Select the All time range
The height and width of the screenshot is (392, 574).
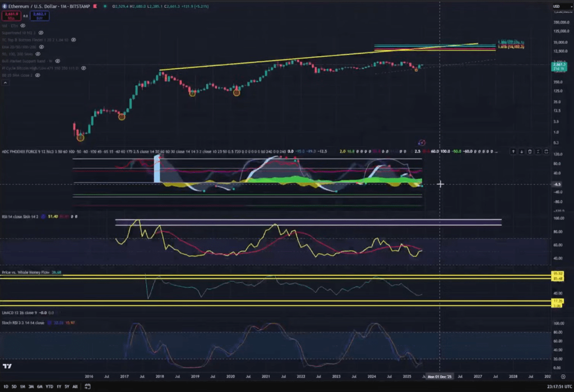tap(75, 386)
